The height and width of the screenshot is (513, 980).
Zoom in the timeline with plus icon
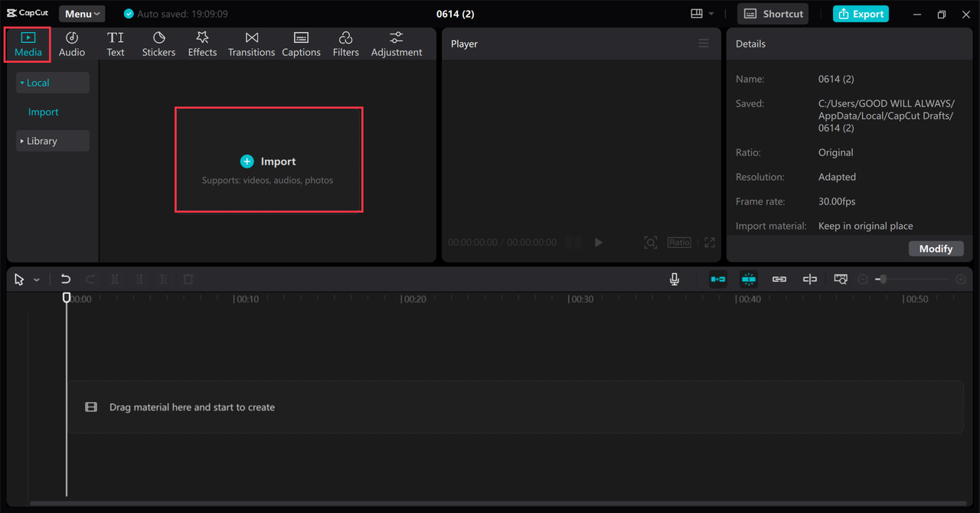[961, 279]
